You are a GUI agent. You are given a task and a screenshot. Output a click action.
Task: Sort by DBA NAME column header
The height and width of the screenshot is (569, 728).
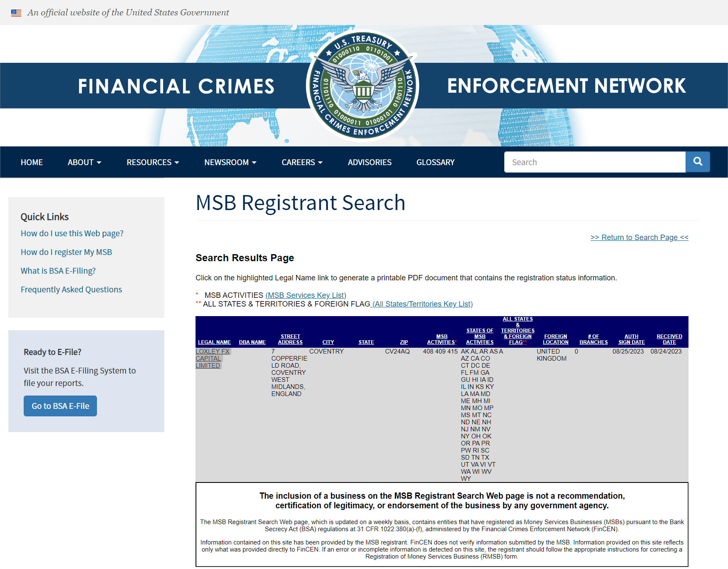pos(252,342)
